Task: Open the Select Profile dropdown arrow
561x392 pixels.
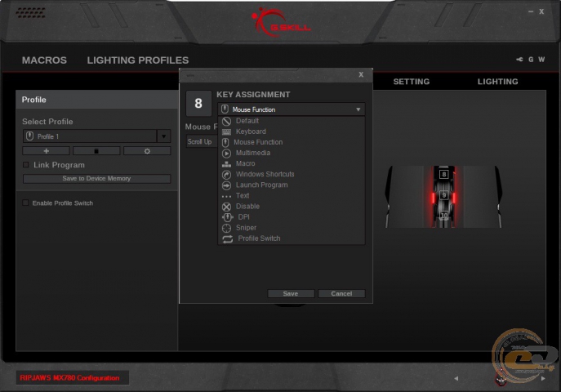Action: pos(164,136)
